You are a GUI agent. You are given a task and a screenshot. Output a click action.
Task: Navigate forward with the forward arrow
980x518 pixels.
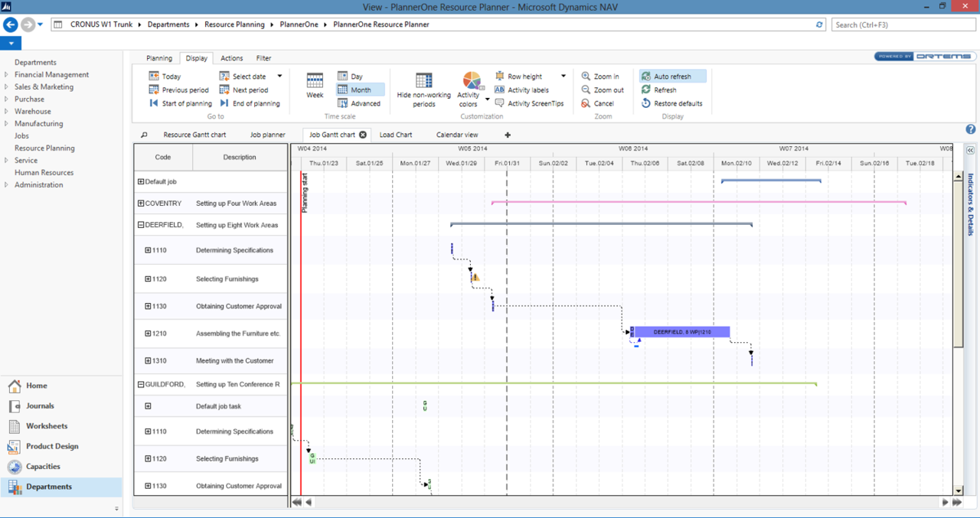(28, 24)
